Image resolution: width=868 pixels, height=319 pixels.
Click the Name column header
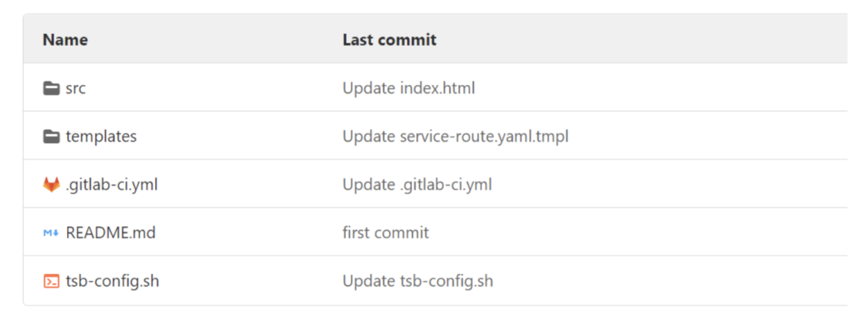(65, 40)
